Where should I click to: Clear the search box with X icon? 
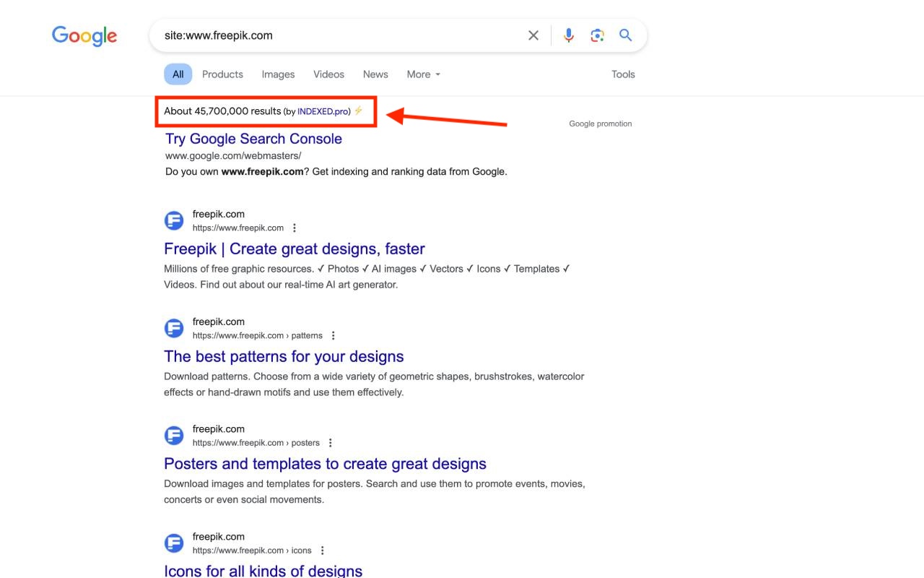pyautogui.click(x=533, y=35)
